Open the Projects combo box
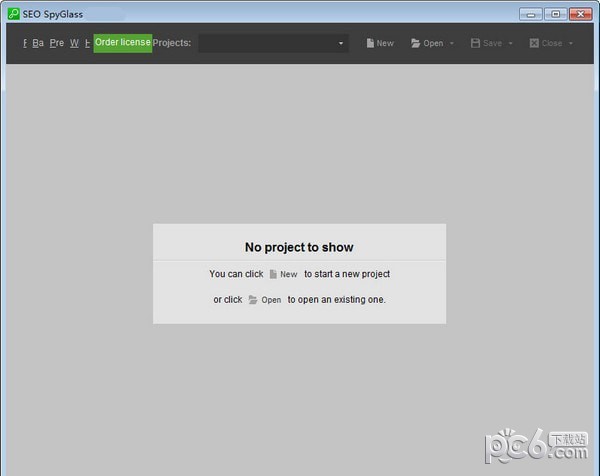600x476 pixels. tap(273, 43)
